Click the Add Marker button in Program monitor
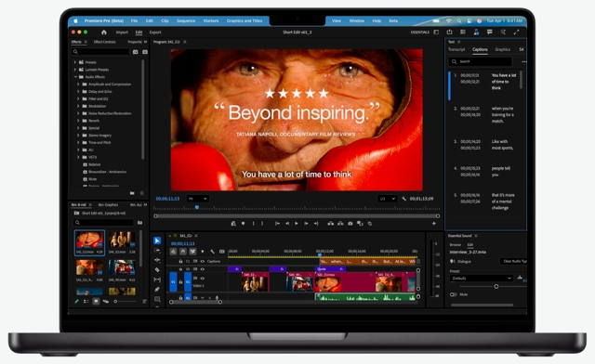 pos(244,224)
